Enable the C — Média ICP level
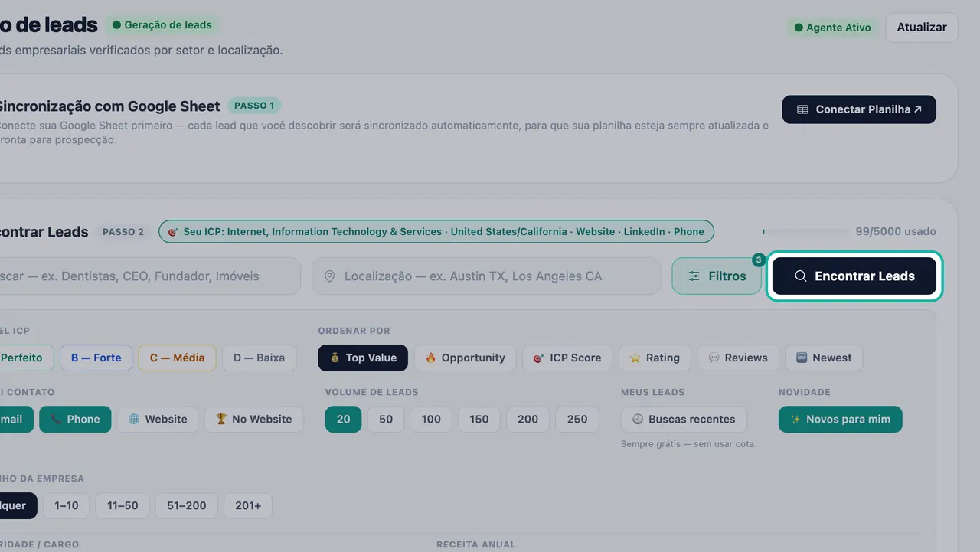Screen dimensions: 980x552 [x=177, y=358]
